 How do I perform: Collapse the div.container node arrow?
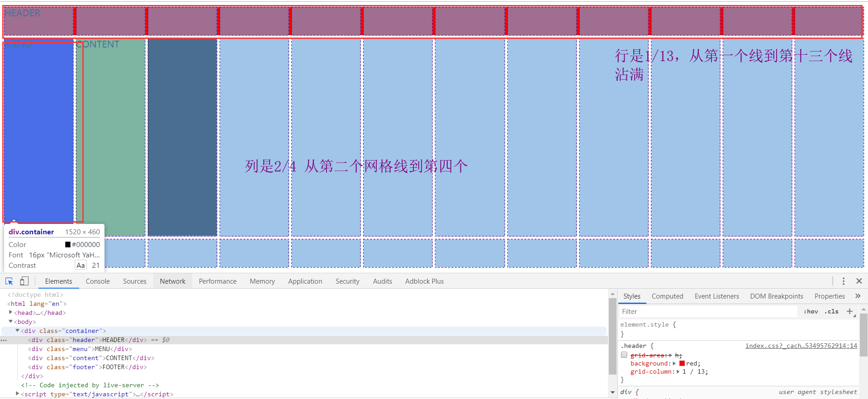tap(17, 330)
